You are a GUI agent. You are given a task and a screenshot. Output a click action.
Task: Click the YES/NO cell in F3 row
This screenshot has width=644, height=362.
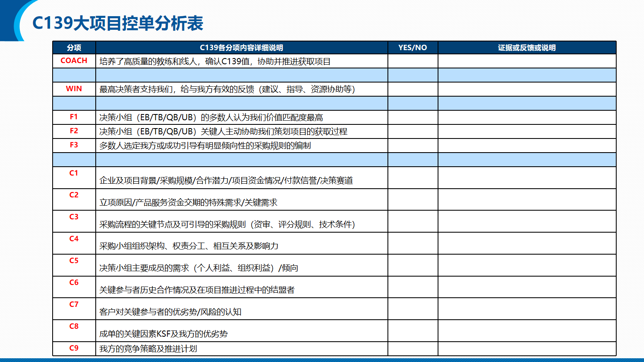pos(413,146)
